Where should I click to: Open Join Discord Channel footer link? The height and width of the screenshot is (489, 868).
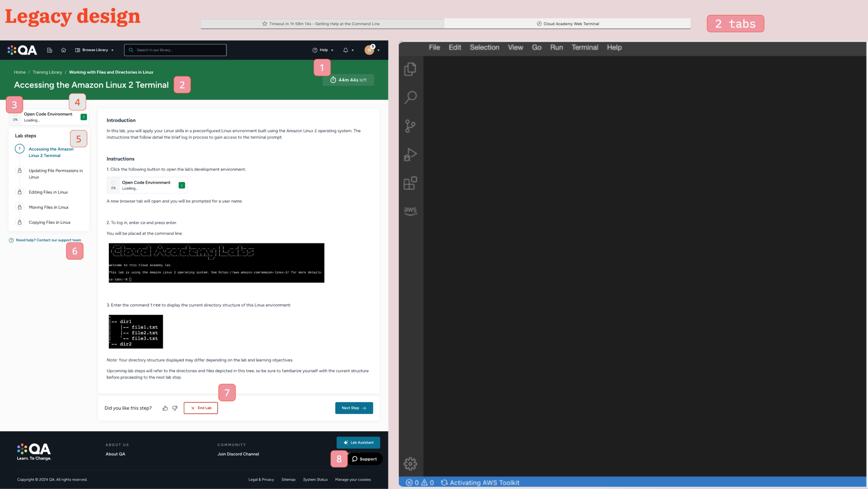238,454
